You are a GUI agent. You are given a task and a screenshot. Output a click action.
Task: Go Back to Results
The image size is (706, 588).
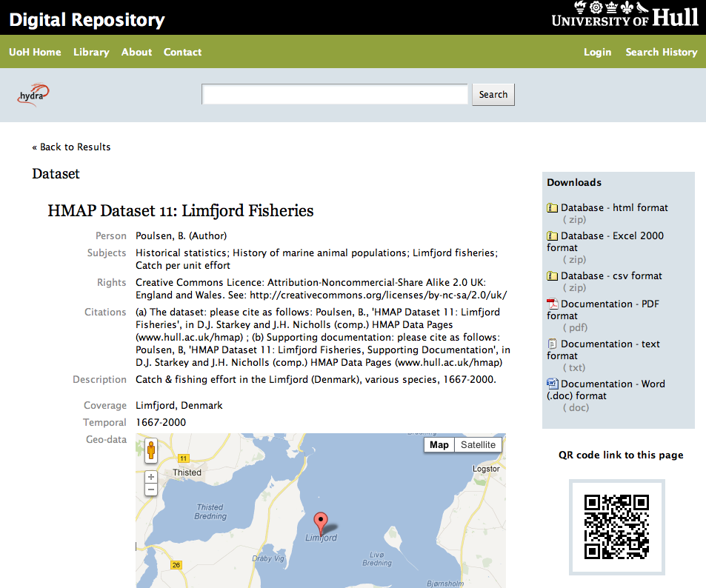[71, 147]
